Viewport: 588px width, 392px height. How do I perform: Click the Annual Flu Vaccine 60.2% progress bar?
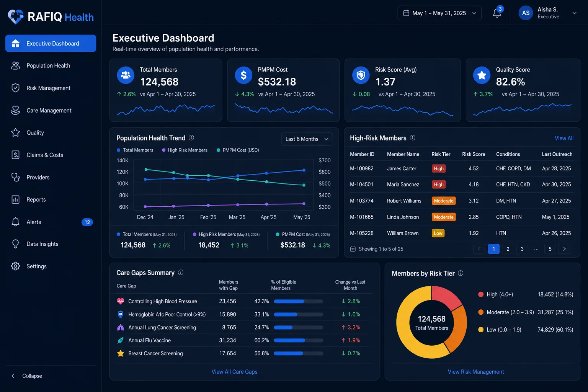tap(299, 340)
